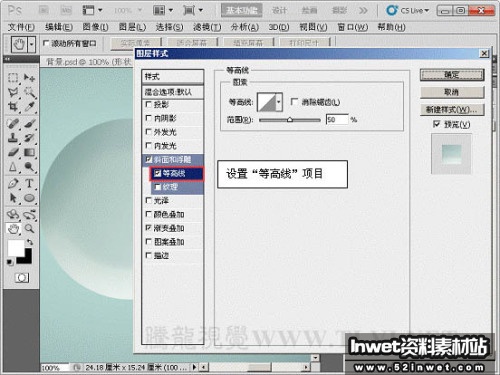Open the 滤镜 filter menu

point(207,27)
